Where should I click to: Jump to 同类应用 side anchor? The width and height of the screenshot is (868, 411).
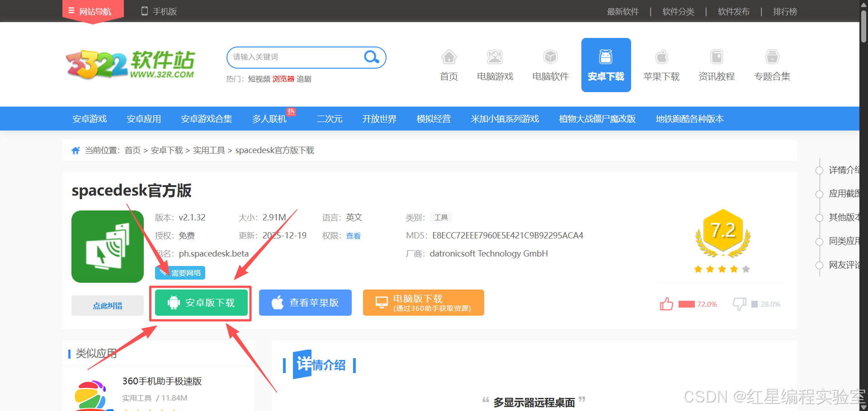point(844,241)
